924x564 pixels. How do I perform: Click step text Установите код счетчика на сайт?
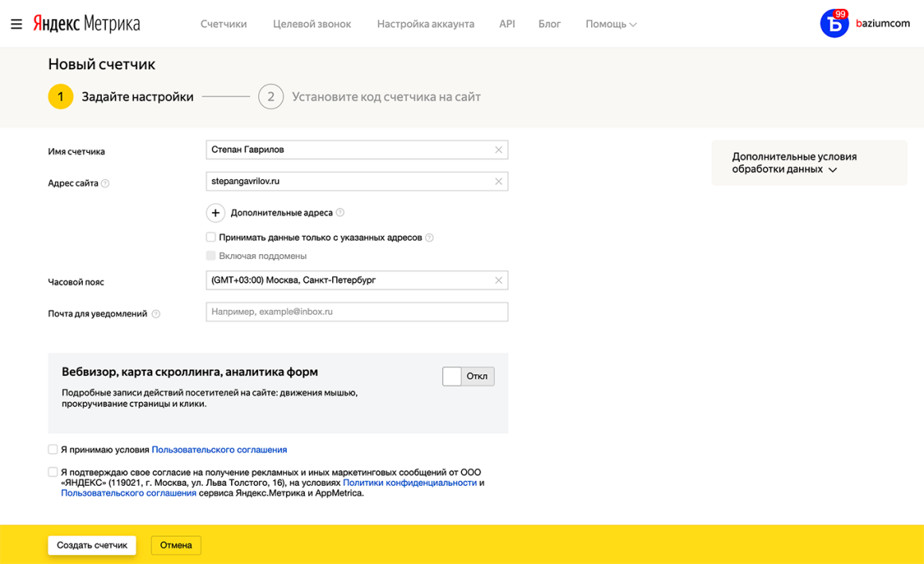386,96
